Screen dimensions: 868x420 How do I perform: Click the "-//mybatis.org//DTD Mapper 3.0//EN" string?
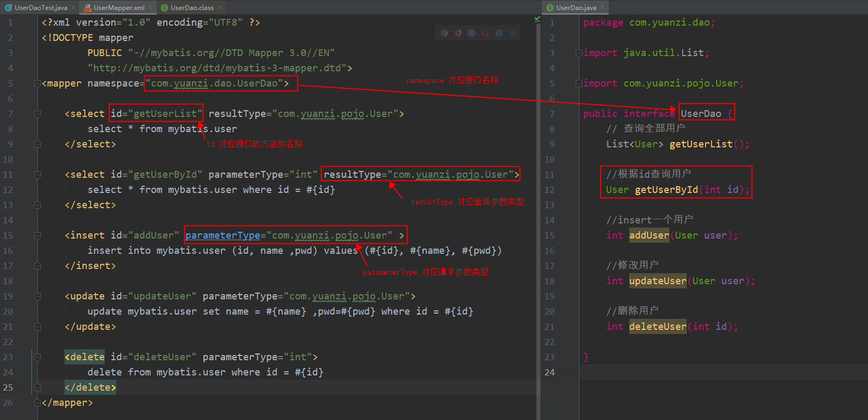click(232, 53)
